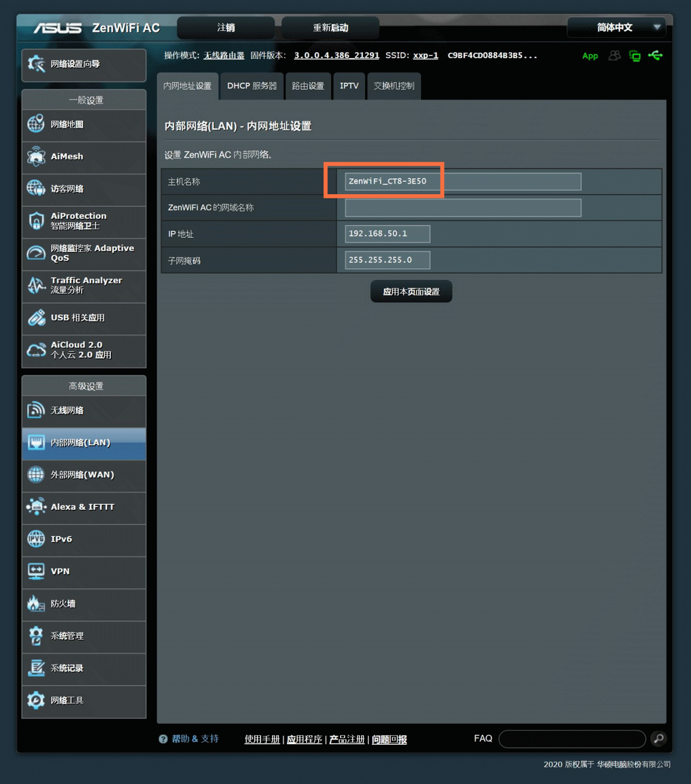Open the 简体中文 language dropdown
Image resolution: width=691 pixels, height=784 pixels.
616,28
